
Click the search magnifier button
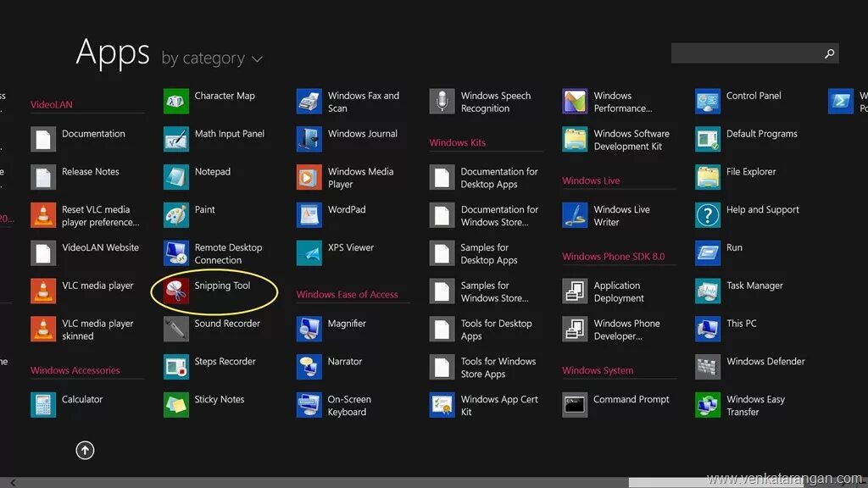(x=829, y=53)
